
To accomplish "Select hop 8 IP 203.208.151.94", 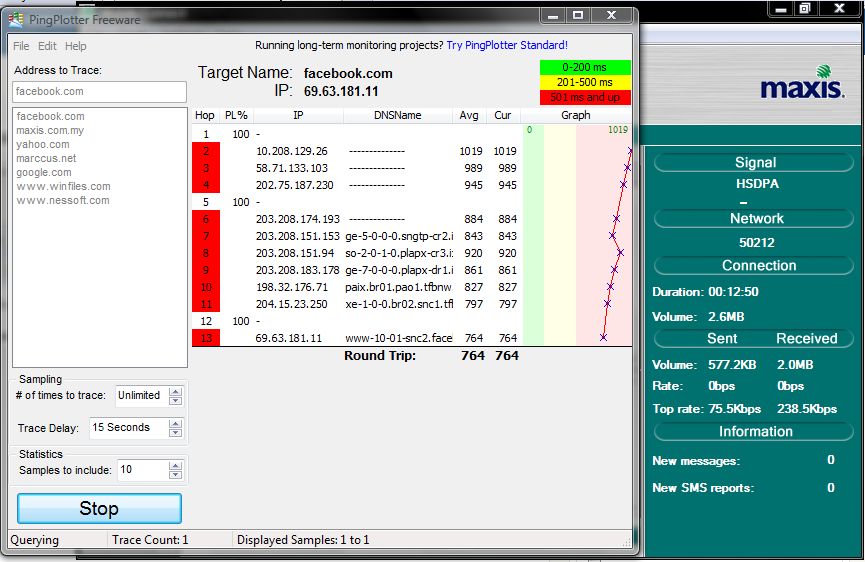I will point(295,253).
